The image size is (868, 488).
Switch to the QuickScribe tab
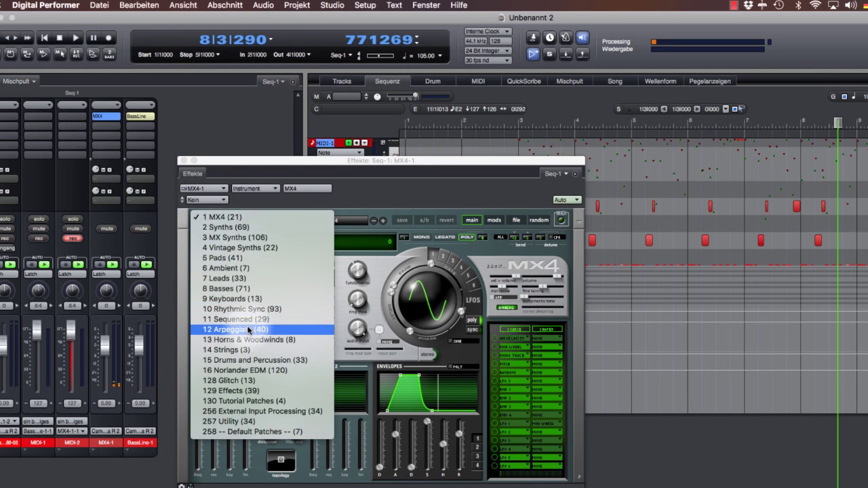coord(524,81)
